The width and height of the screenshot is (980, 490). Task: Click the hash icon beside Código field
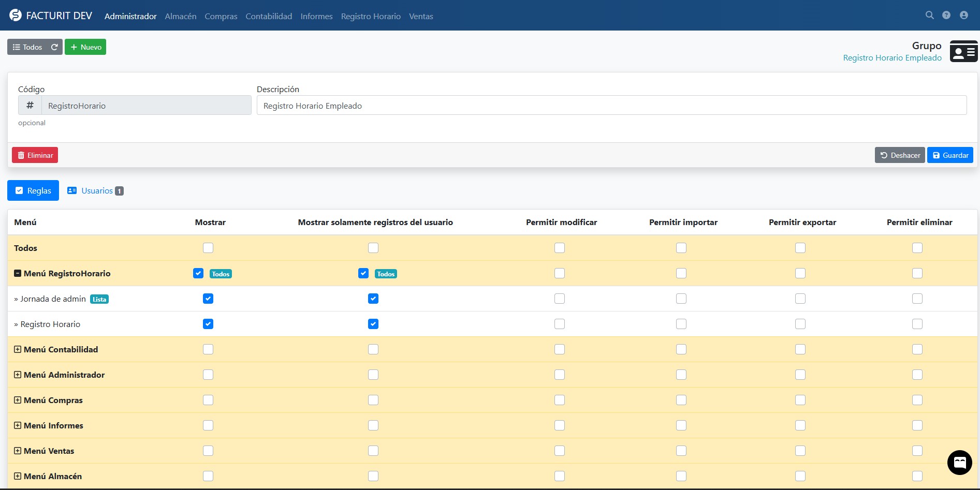(x=30, y=106)
